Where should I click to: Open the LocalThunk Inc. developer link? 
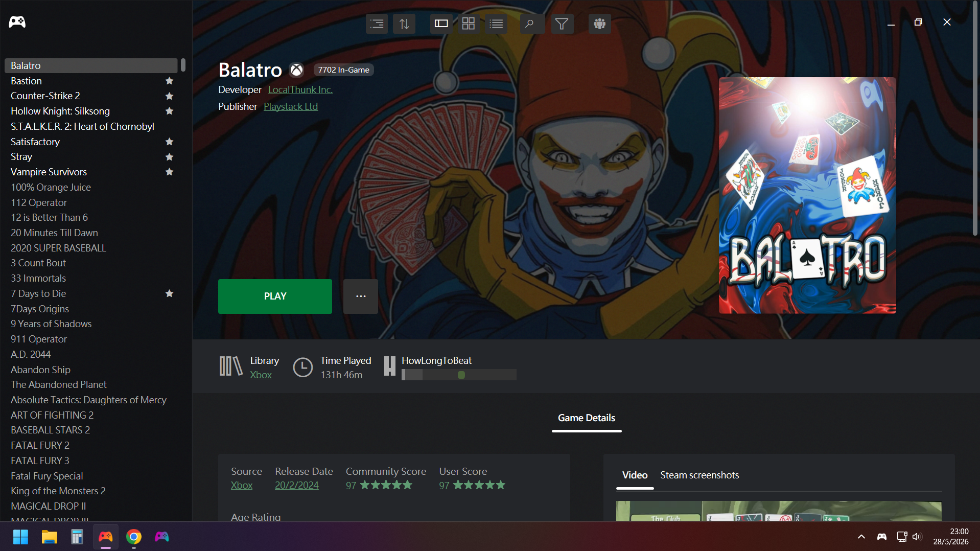(x=300, y=90)
